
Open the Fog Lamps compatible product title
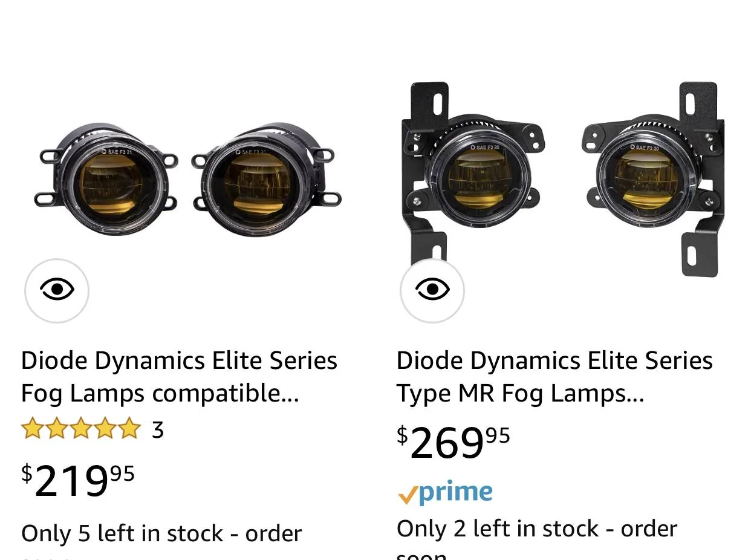tap(180, 377)
